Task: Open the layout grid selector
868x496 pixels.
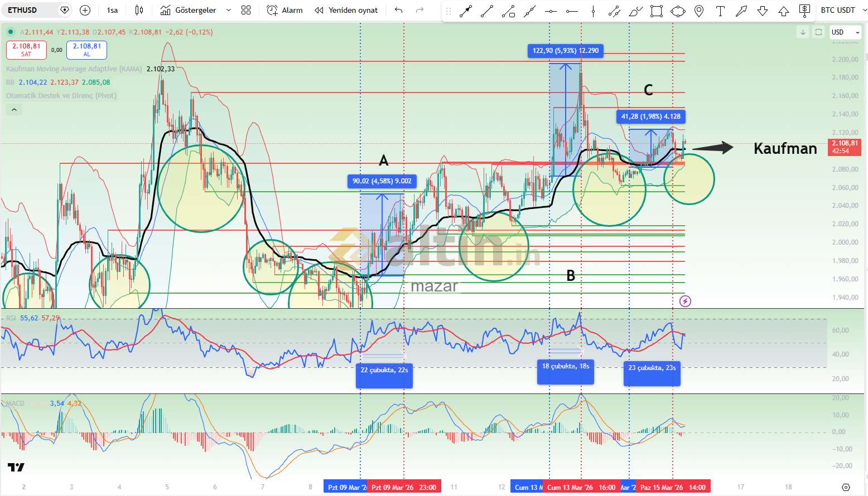Action: tap(246, 10)
